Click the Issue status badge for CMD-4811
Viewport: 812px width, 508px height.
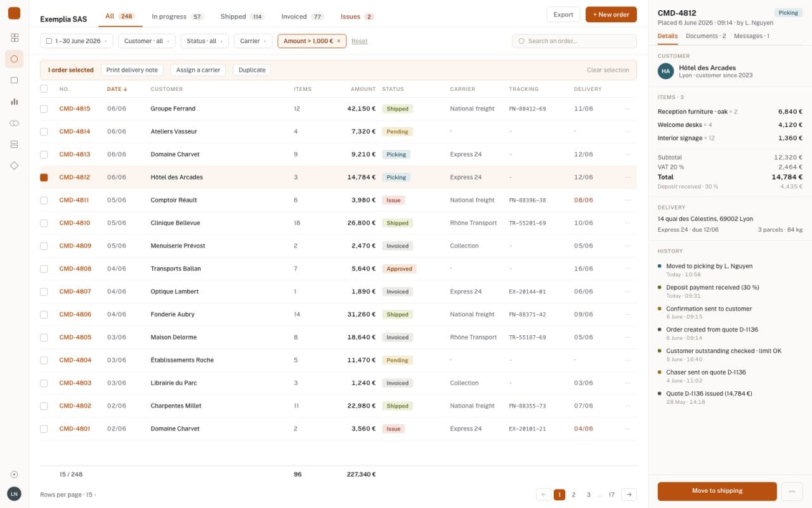(393, 200)
